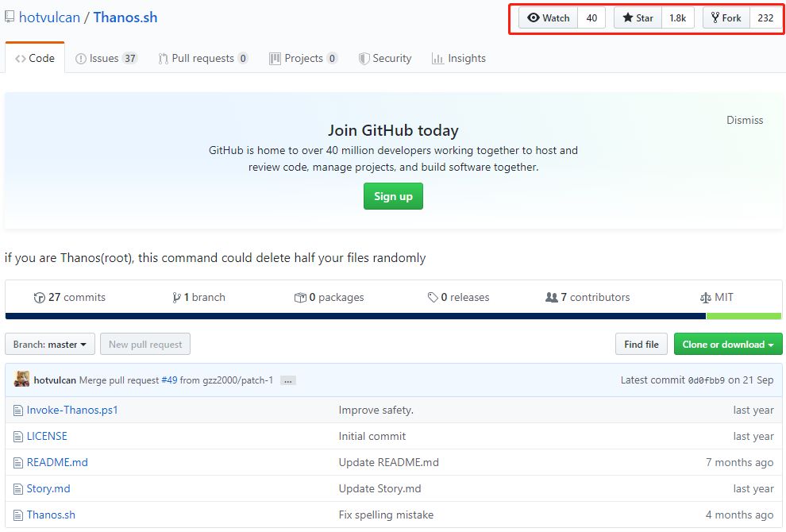786x532 pixels.
Task: Click the 'from gzz2000/patch-1' commit text
Action: pyautogui.click(x=226, y=380)
